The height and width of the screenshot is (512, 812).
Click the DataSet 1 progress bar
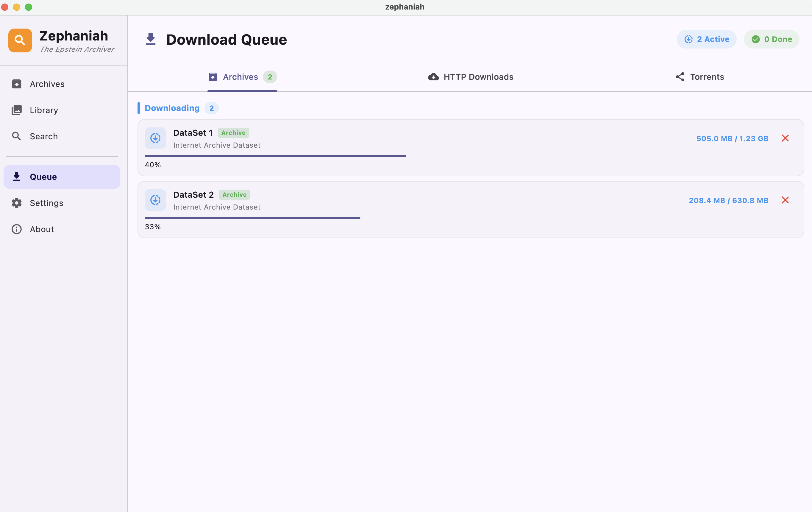pyautogui.click(x=275, y=156)
